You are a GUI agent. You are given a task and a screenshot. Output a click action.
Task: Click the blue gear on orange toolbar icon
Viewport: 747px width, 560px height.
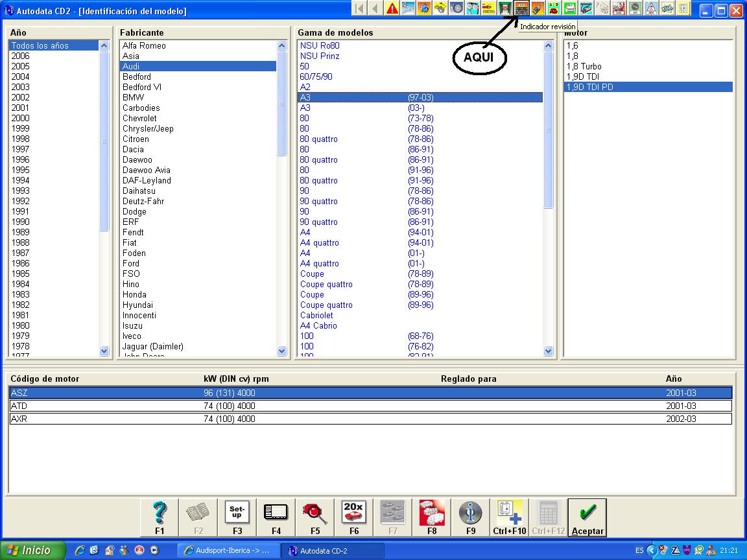coord(425,8)
